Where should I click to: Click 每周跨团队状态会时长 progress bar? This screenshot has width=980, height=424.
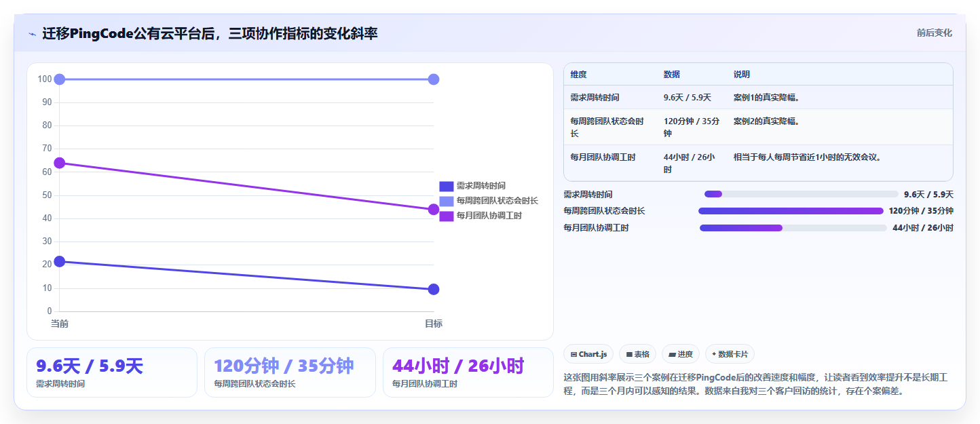pos(791,211)
